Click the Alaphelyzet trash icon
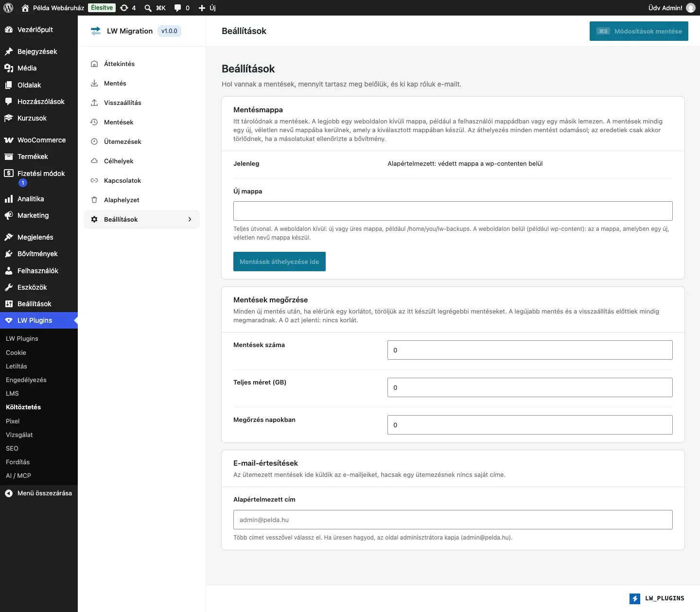Image resolution: width=700 pixels, height=612 pixels. pos(94,200)
